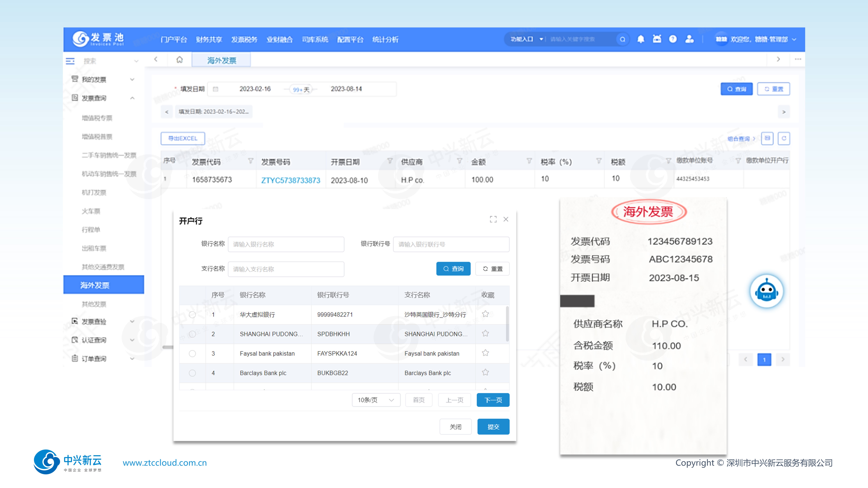The width and height of the screenshot is (868, 488).
Task: Toggle the sidebar collapse hamburger icon
Action: (70, 61)
